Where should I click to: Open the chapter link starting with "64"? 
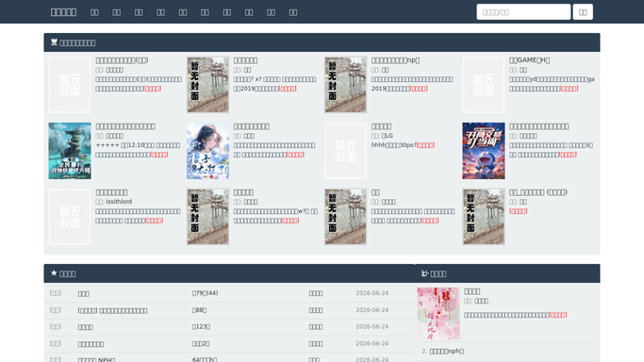click(x=204, y=359)
